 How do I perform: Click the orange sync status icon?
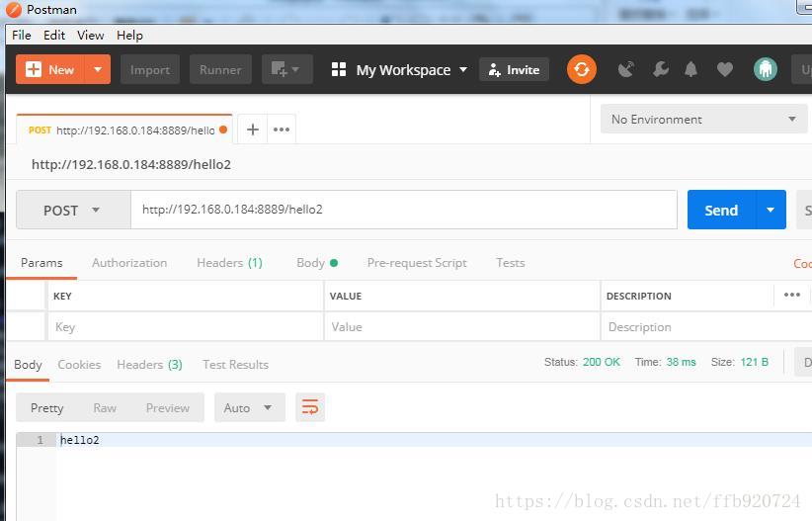pos(582,69)
